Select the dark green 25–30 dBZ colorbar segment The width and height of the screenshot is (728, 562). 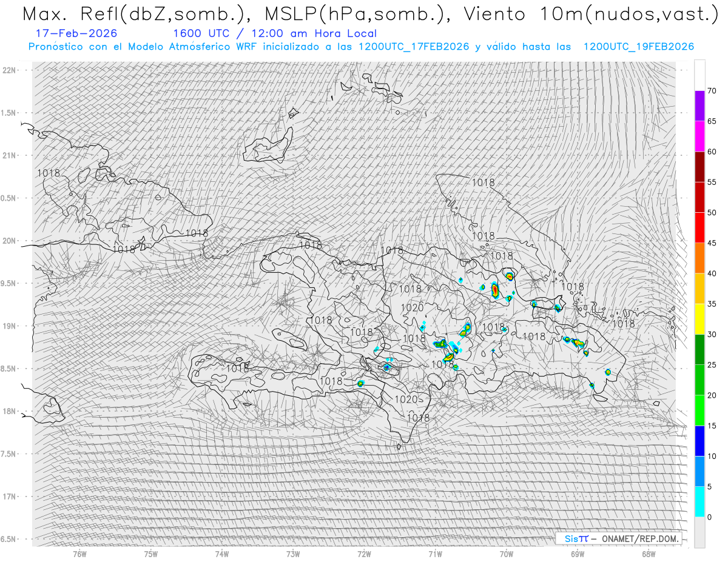(699, 349)
